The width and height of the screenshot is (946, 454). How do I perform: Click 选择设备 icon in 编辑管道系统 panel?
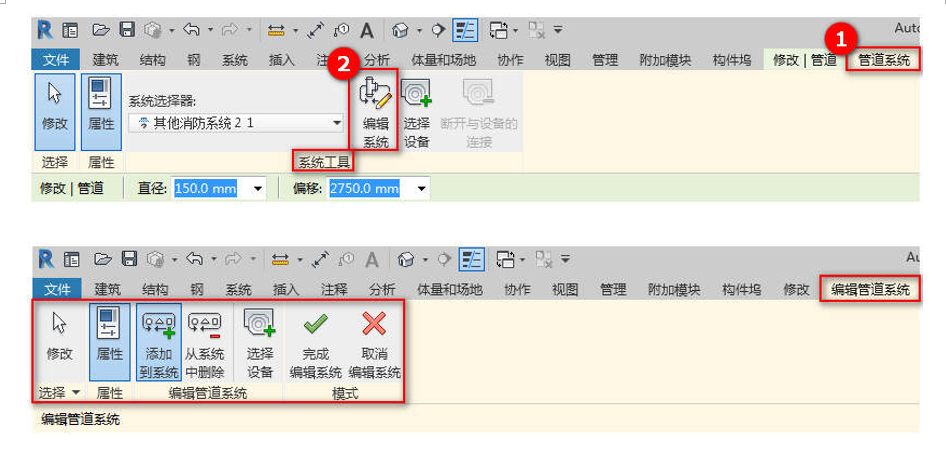click(x=259, y=323)
